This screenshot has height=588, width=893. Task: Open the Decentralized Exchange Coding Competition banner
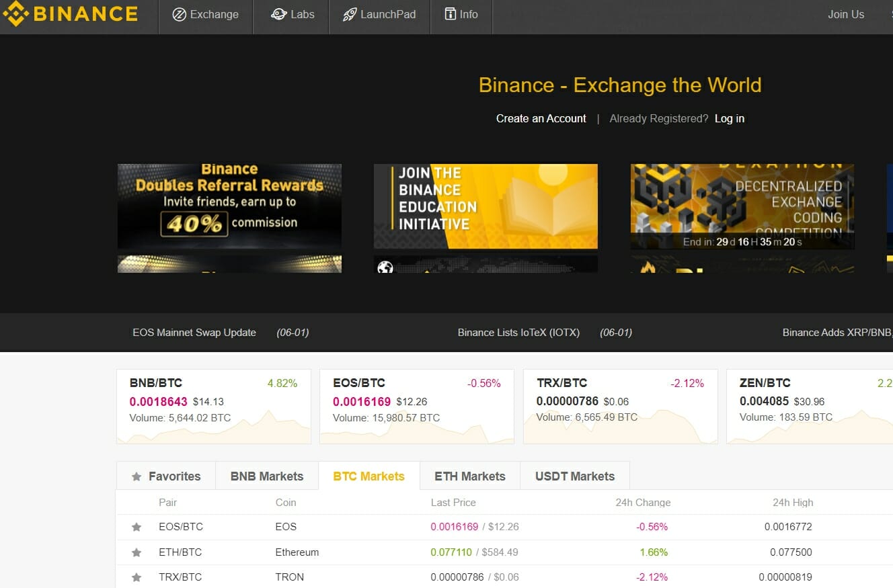click(x=742, y=206)
